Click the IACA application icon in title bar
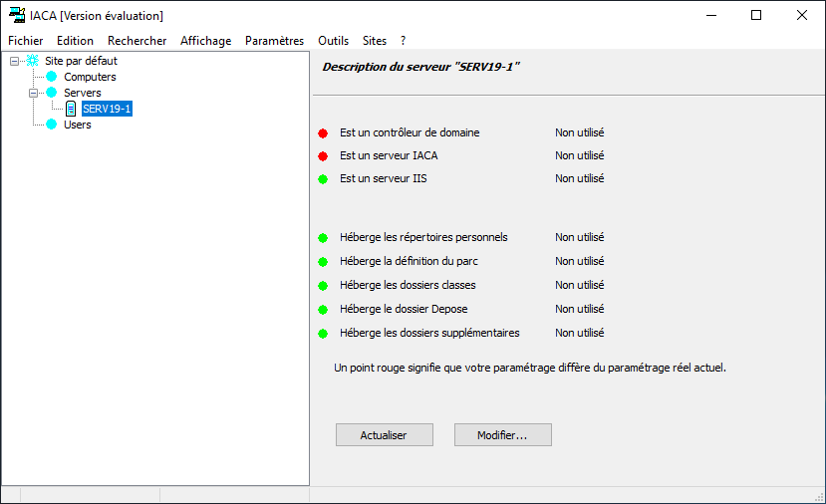Viewport: 826px width, 504px height. [x=17, y=15]
